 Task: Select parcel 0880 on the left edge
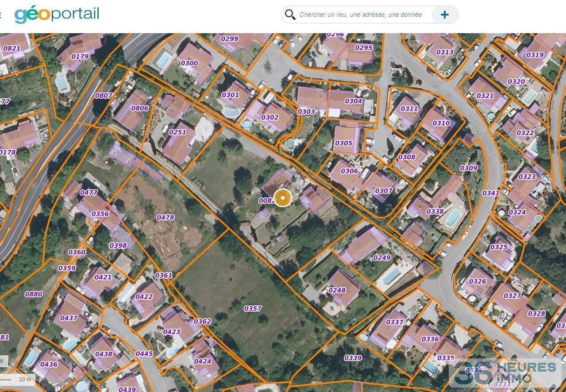(35, 294)
